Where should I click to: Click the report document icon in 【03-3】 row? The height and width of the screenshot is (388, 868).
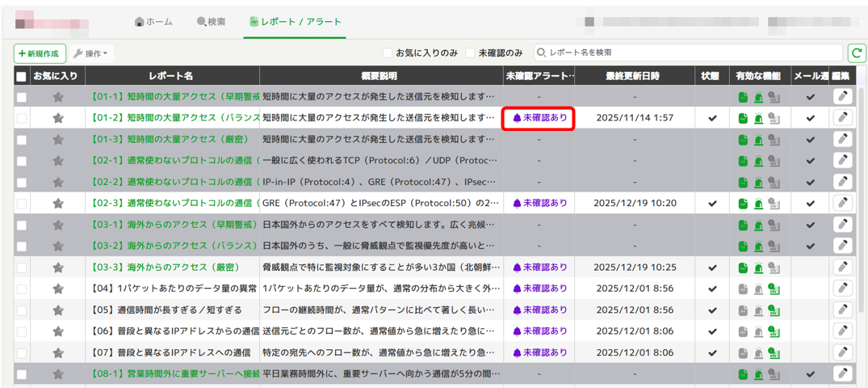coord(744,268)
